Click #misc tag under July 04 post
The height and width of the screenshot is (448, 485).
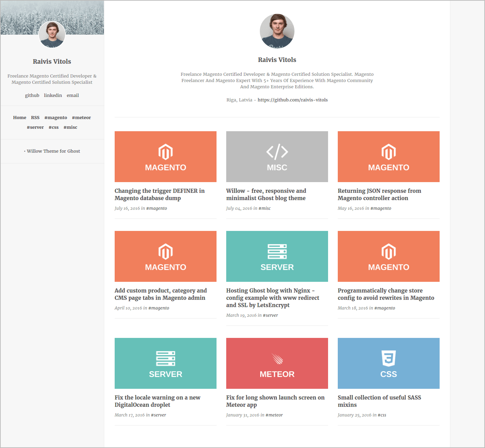[x=265, y=208]
